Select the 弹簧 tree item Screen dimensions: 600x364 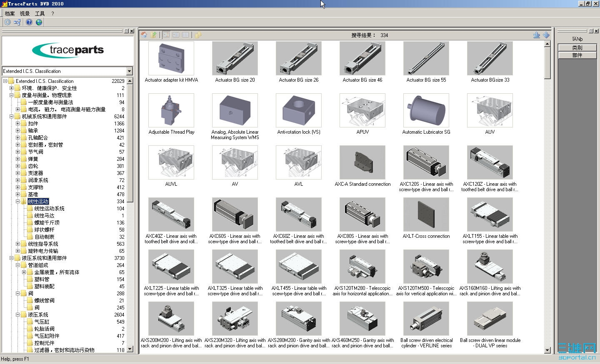33,159
